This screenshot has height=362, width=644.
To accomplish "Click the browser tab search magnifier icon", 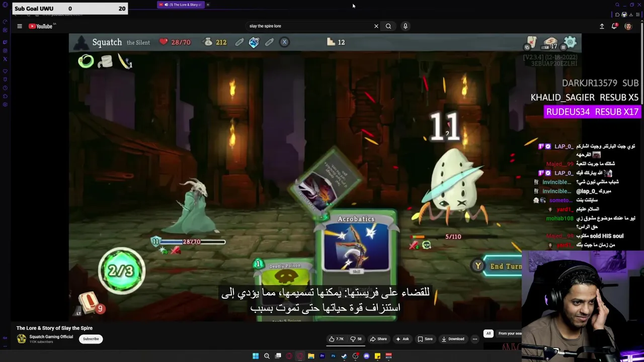I will tap(617, 5).
